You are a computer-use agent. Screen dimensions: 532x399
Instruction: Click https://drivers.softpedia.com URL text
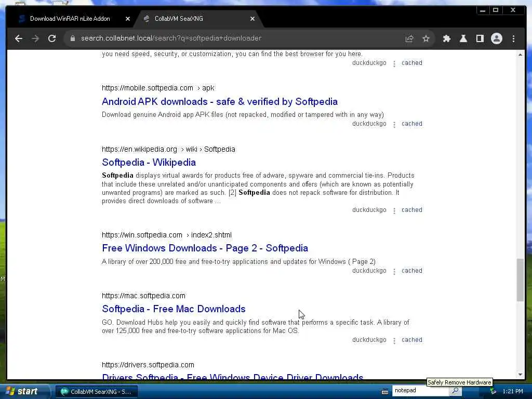[148, 365]
